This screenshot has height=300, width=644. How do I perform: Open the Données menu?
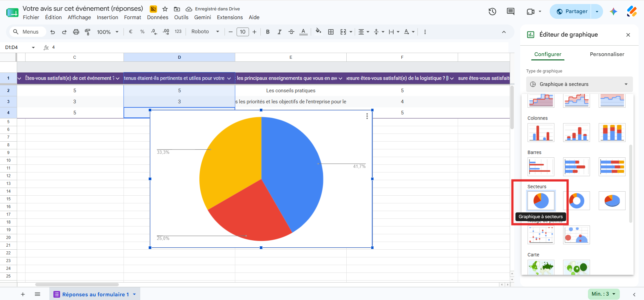pos(158,17)
